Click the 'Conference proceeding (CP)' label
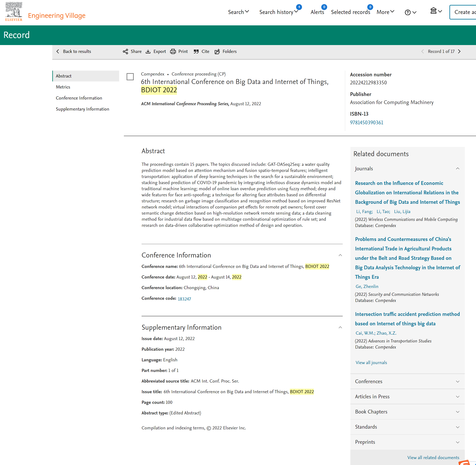476x465 pixels. (198, 74)
